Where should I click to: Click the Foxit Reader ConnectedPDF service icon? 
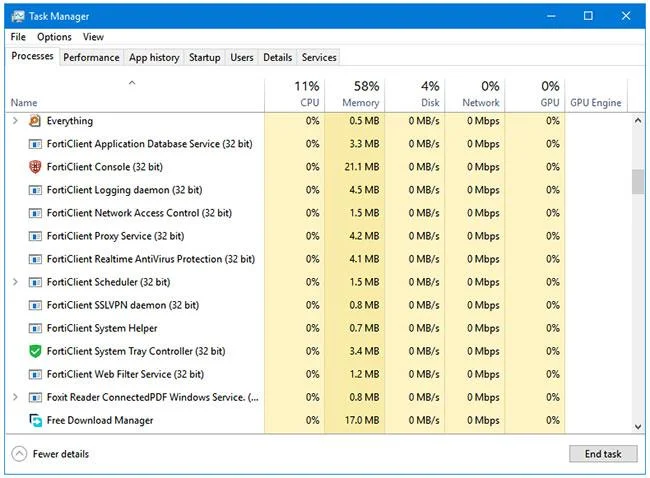(x=35, y=397)
